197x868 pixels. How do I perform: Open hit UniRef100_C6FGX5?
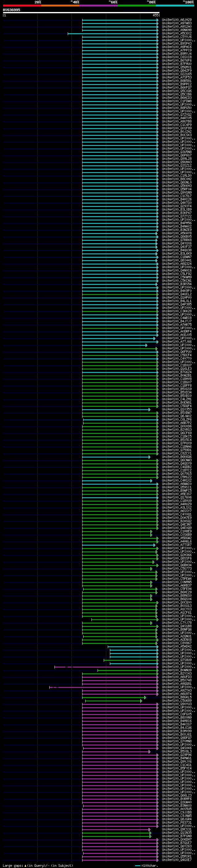[x=176, y=714]
